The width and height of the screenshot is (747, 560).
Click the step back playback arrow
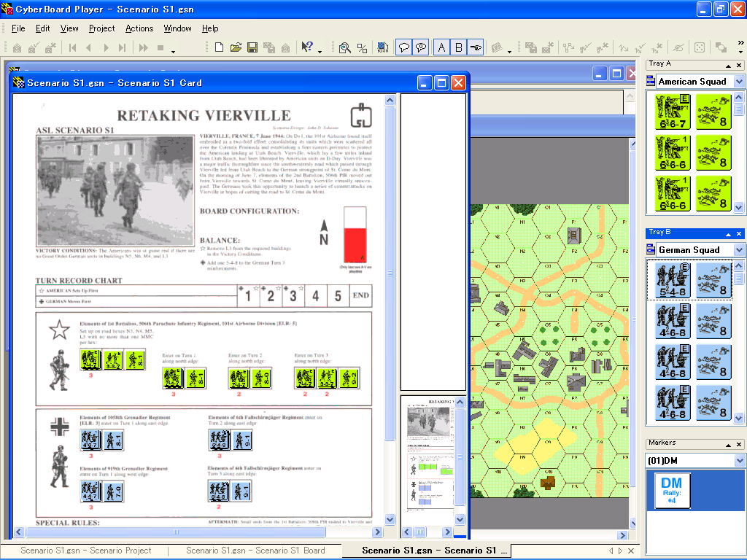[88, 47]
